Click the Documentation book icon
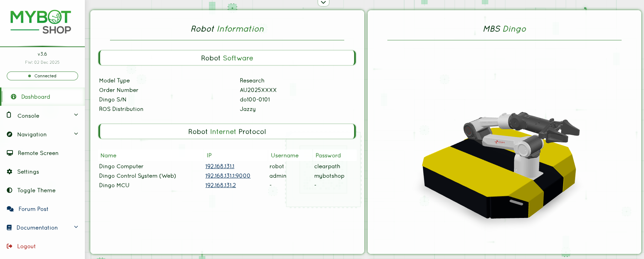The height and width of the screenshot is (259, 644). point(9,227)
